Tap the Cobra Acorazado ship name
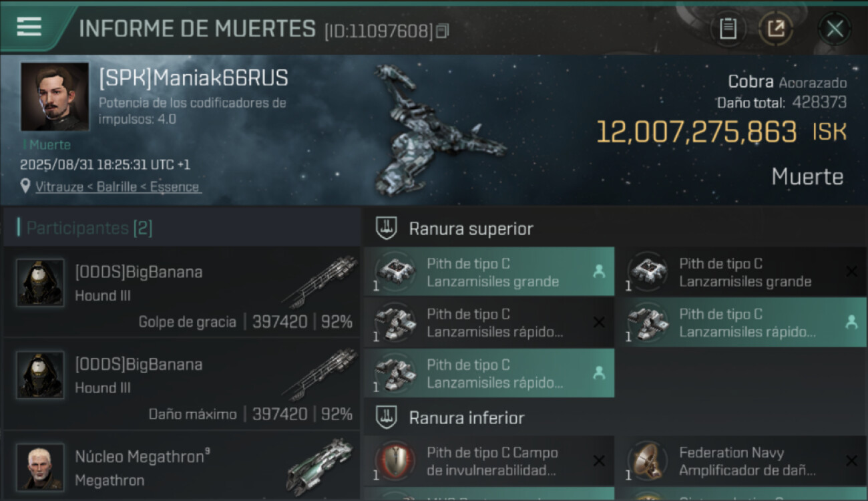868x501 pixels. [x=787, y=83]
